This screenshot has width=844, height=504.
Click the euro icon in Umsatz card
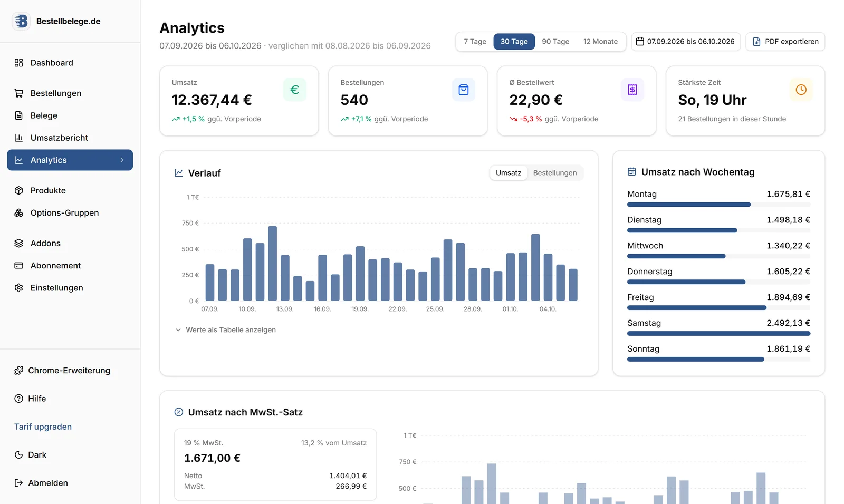click(295, 90)
